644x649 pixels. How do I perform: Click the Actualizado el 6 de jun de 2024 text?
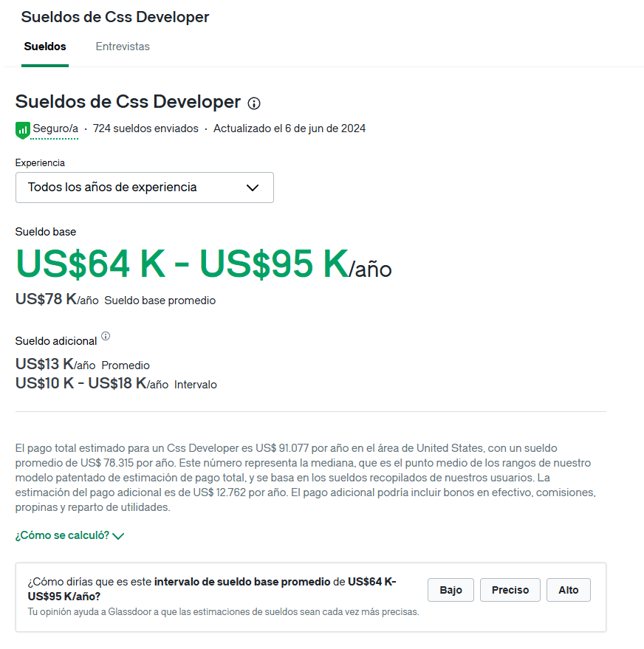click(x=290, y=128)
